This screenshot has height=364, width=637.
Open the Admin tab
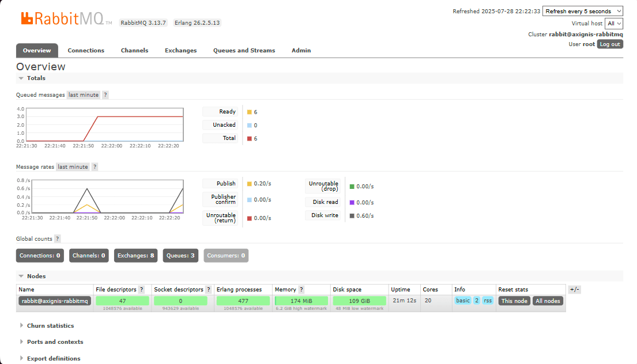pos(301,50)
